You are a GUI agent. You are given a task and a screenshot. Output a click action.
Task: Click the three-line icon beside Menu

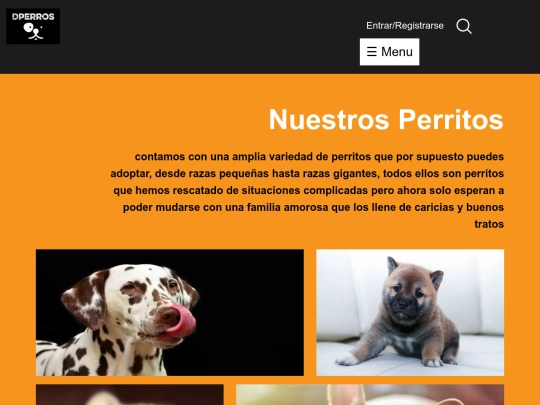pos(372,52)
